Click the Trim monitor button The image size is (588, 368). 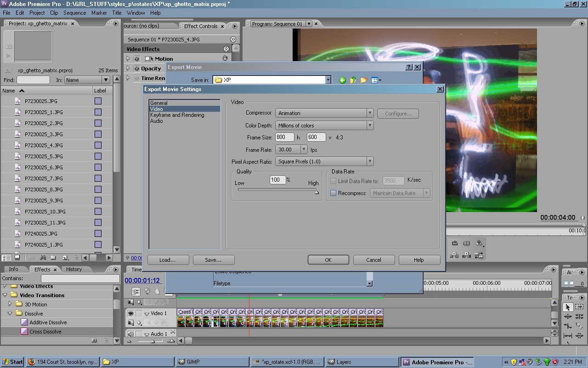[x=479, y=255]
